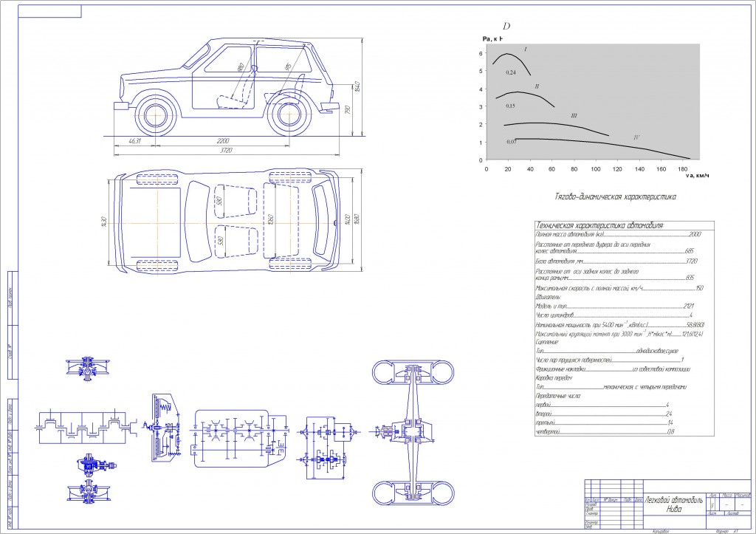The image size is (756, 534).
Task: Click the differential drawing below the crankshaft
Action: (95, 465)
